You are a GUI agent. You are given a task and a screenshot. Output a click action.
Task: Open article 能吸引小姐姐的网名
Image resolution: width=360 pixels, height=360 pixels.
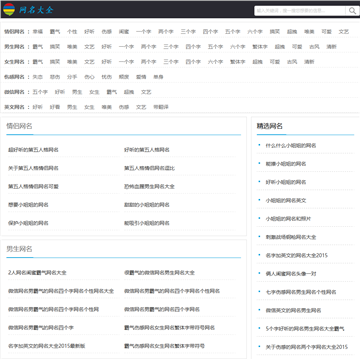click(x=147, y=223)
